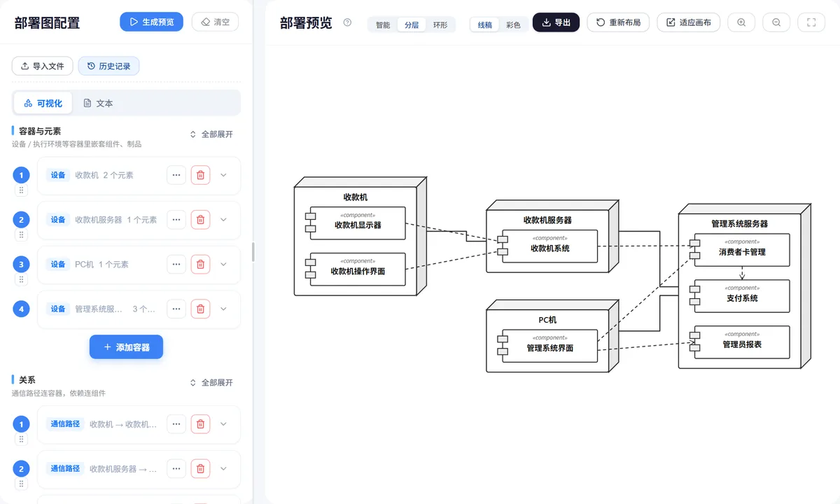
Task: Click the 导出 export button
Action: click(556, 22)
